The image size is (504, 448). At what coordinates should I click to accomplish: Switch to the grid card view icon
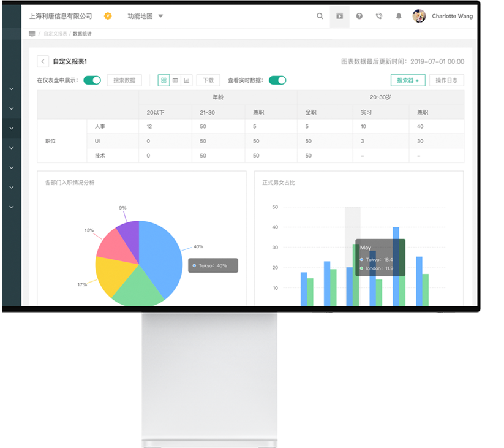tap(164, 80)
